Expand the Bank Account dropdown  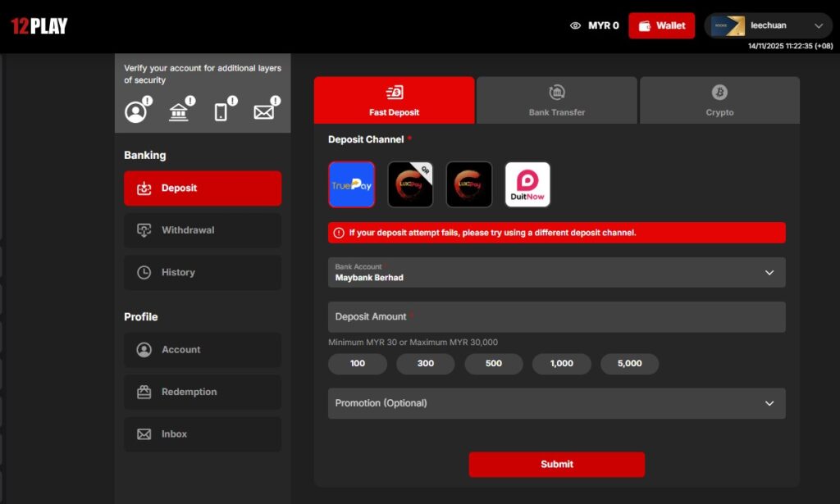click(556, 273)
